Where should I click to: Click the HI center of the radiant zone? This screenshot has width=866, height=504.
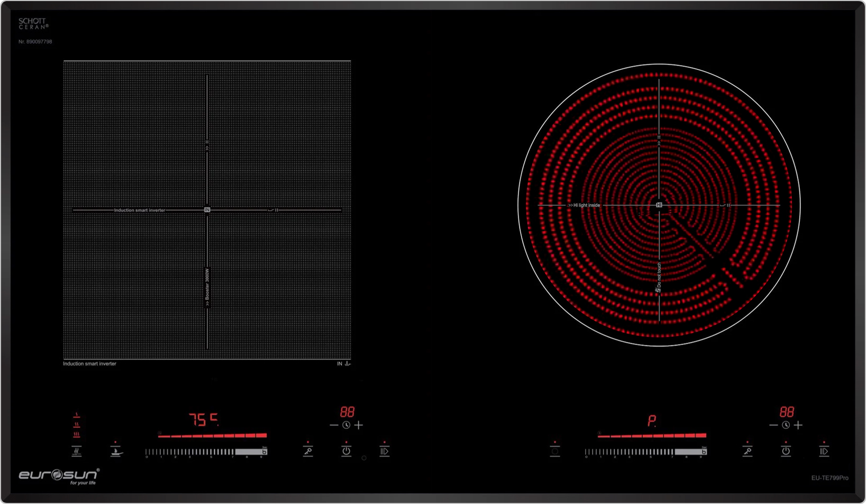659,205
